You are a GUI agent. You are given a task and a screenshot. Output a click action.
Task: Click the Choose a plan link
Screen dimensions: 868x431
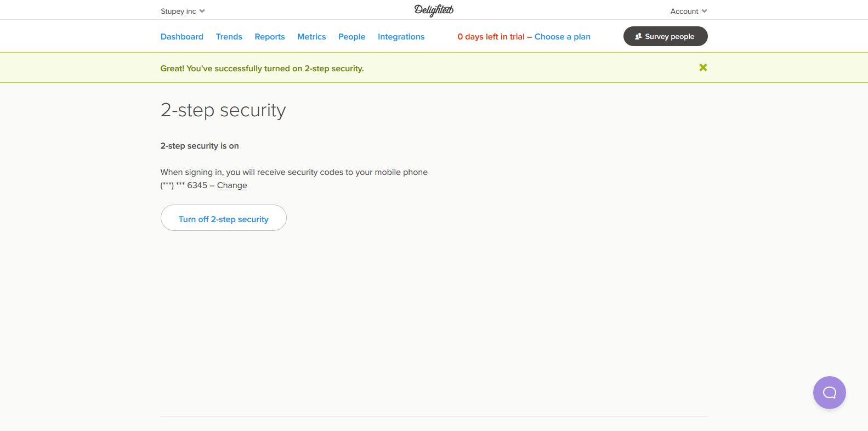(x=563, y=37)
